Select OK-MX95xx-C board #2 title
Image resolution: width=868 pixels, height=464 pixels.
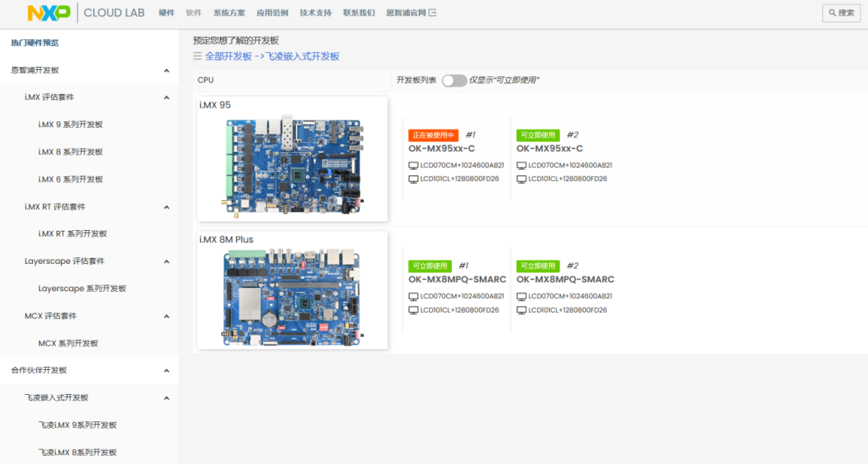click(550, 149)
